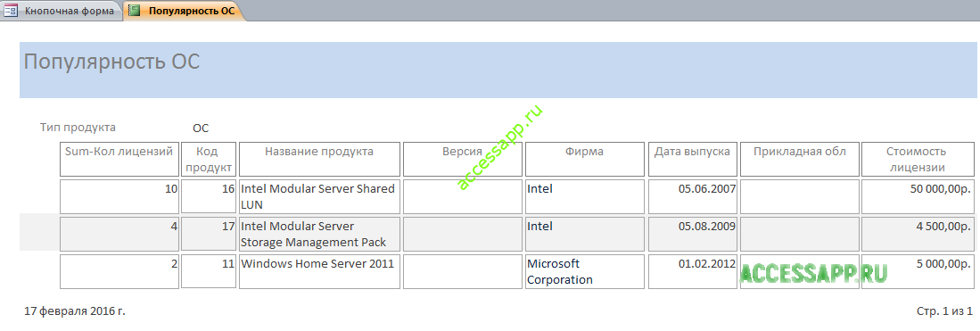Click the Фирма column header
Screen dimensions: 980x331
(x=584, y=159)
